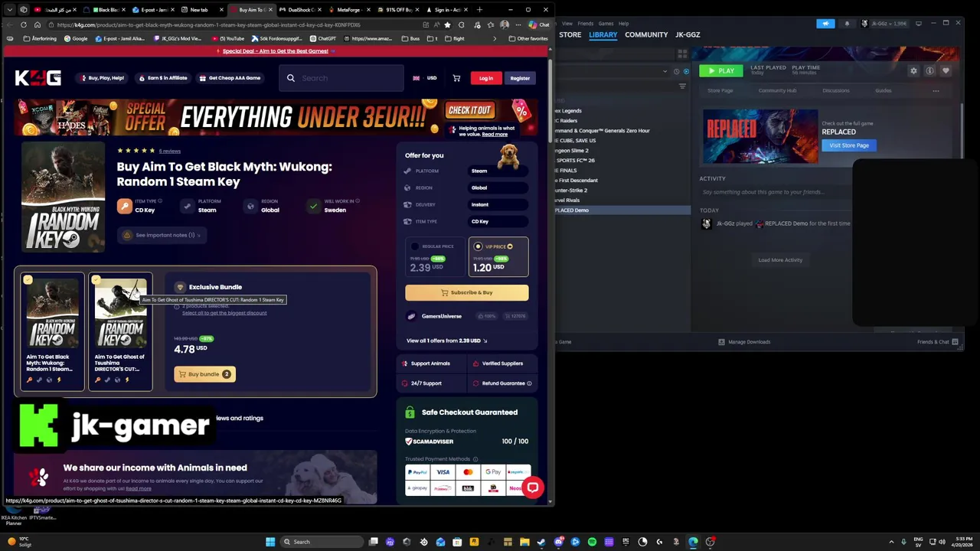Screen dimensions: 980x551
Task: Click Visit Store Page in Steam
Action: (x=849, y=145)
